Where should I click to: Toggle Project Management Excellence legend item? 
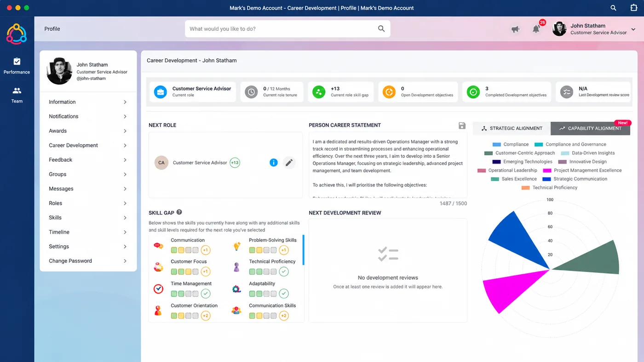(x=582, y=170)
